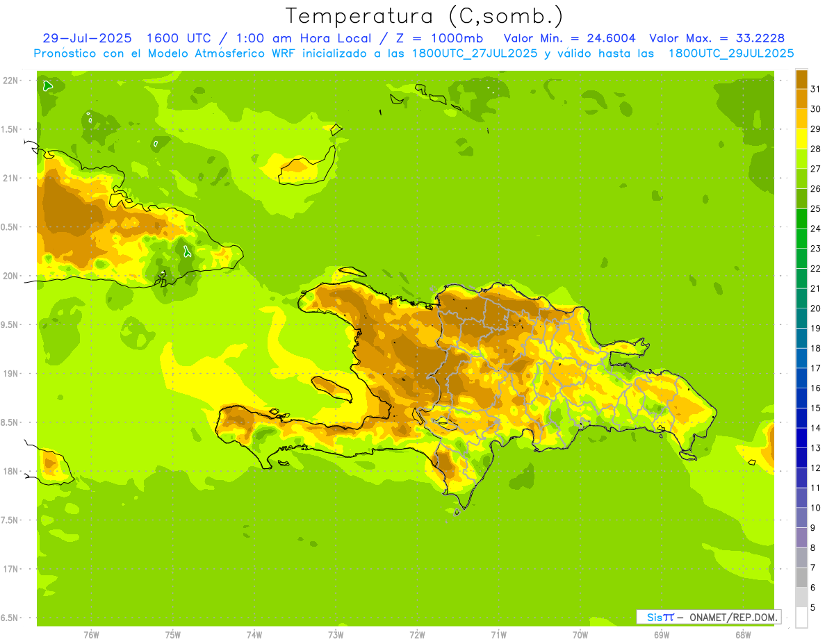Click the 'Temperatura (C,somb.)' map title
Screen dimensions: 834x644
coord(424,15)
